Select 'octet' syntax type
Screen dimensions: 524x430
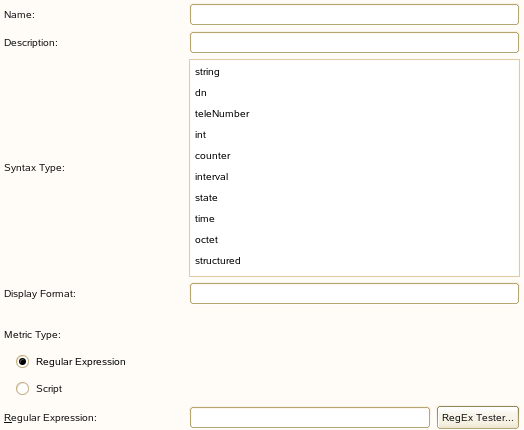point(354,240)
